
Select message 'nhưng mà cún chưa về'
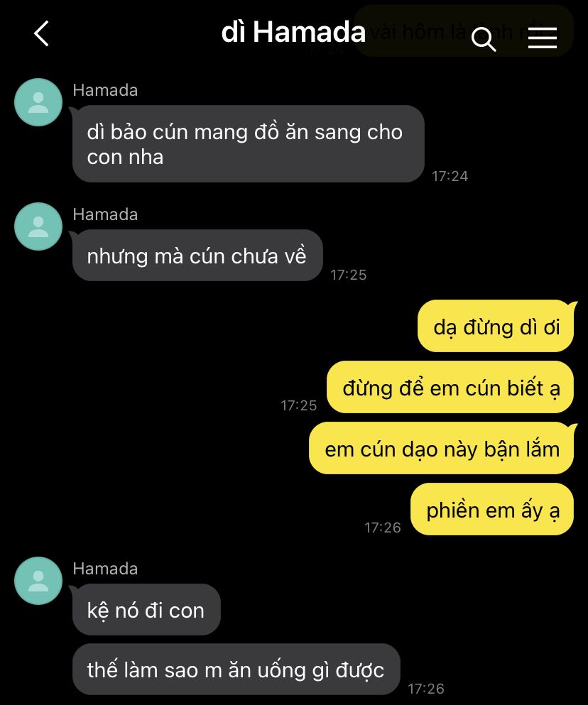(197, 256)
